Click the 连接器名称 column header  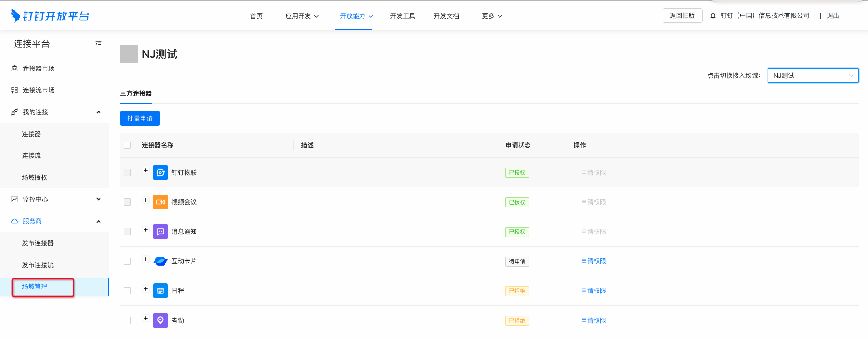[x=158, y=145]
